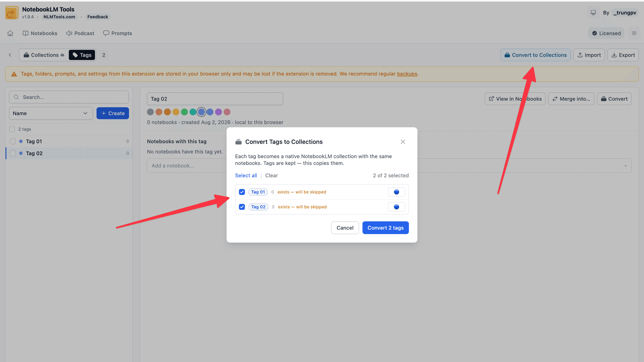Close the Convert Tags dialog
Viewport: 644px width, 362px height.
point(403,142)
